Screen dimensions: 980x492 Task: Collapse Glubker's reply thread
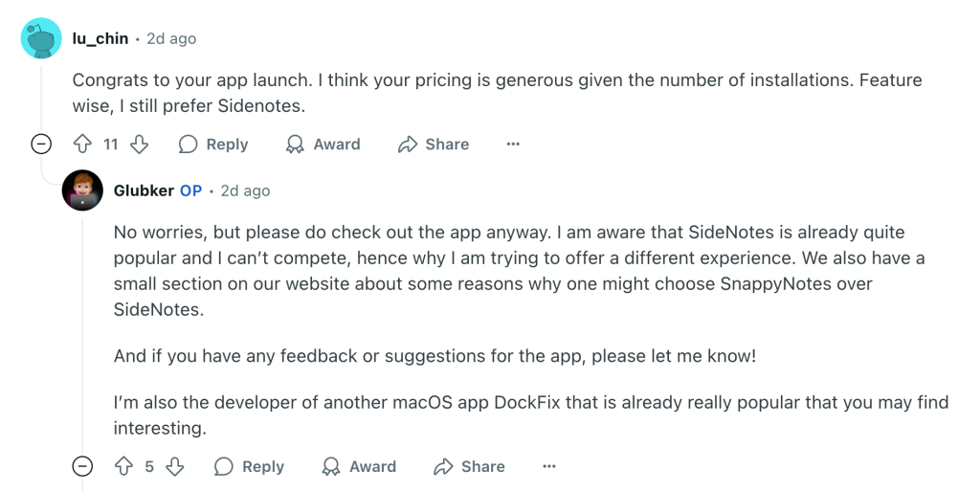pyautogui.click(x=83, y=466)
